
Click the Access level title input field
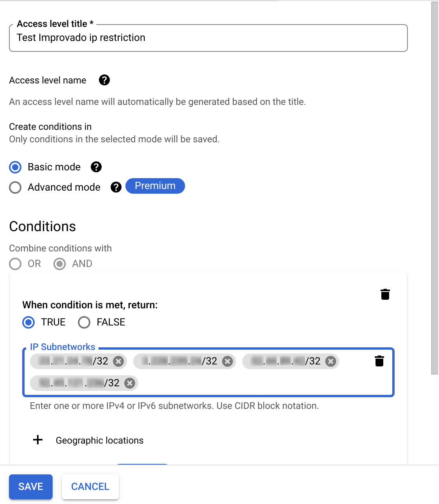pyautogui.click(x=208, y=38)
